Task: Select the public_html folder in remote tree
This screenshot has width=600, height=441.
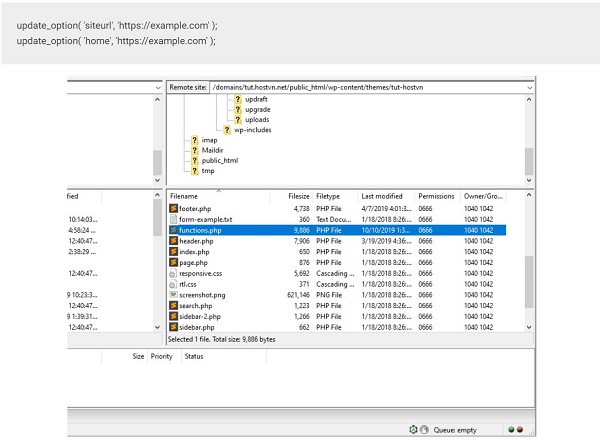Action: tap(220, 160)
